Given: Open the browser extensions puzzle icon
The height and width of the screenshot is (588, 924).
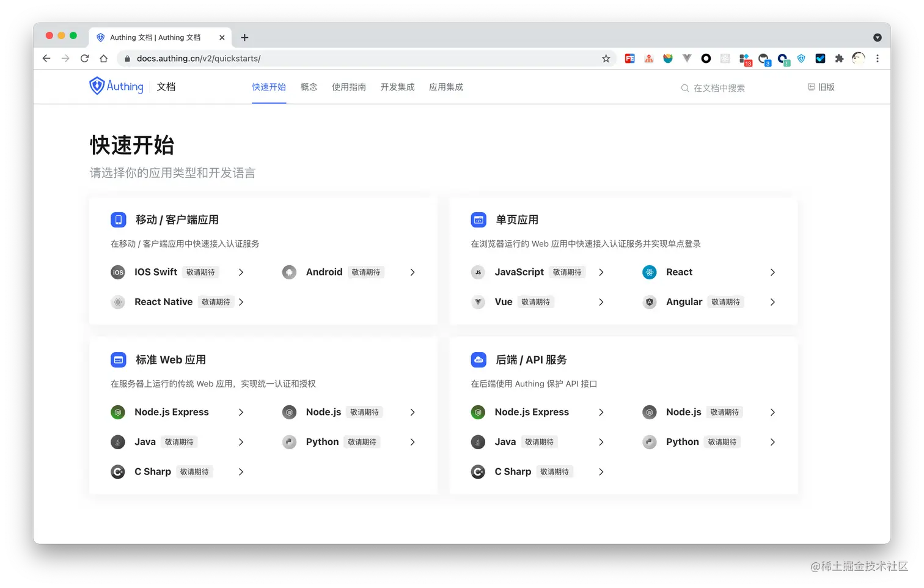Looking at the screenshot, I should [x=839, y=59].
